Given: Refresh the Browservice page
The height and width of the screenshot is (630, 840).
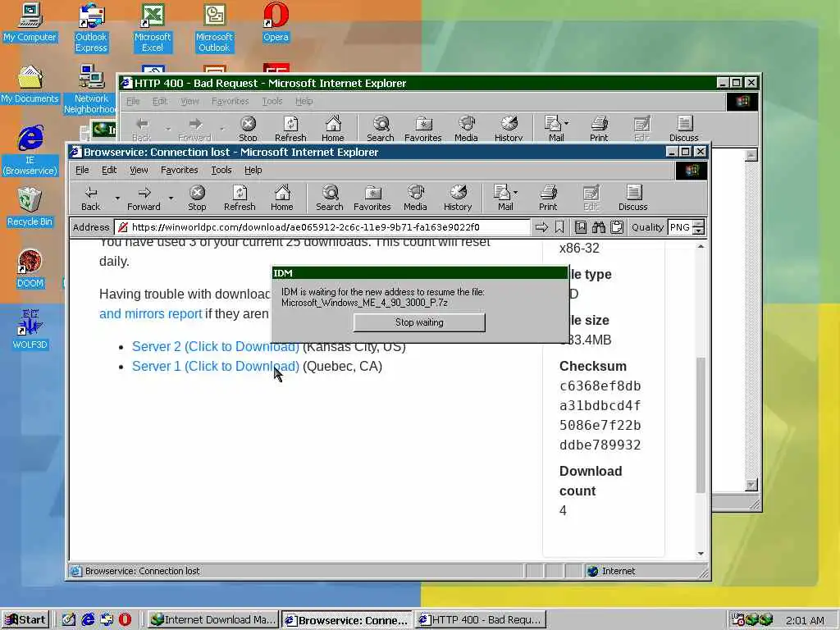Looking at the screenshot, I should pyautogui.click(x=240, y=198).
